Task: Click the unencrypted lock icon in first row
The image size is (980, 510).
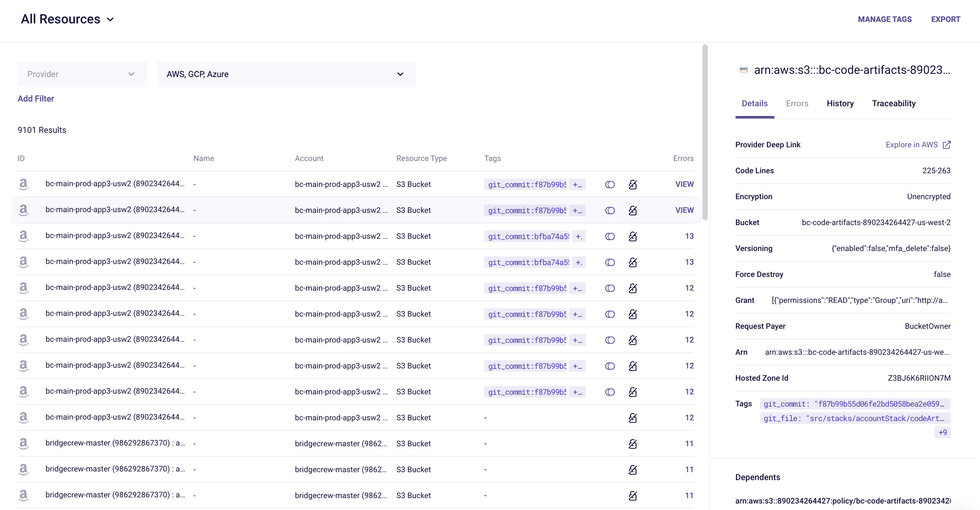Action: [632, 185]
